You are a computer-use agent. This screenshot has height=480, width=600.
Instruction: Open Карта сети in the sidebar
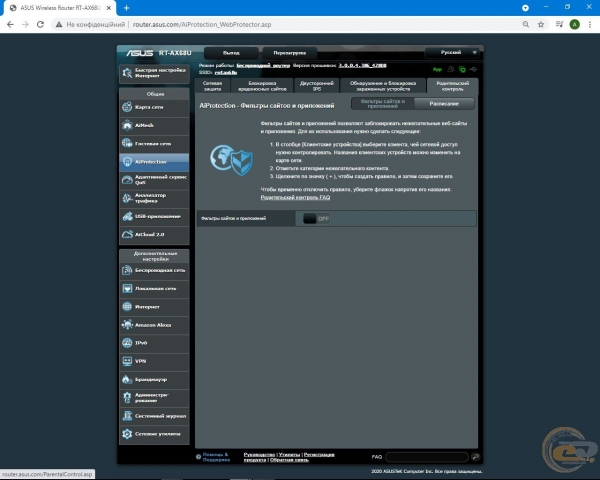pos(154,107)
